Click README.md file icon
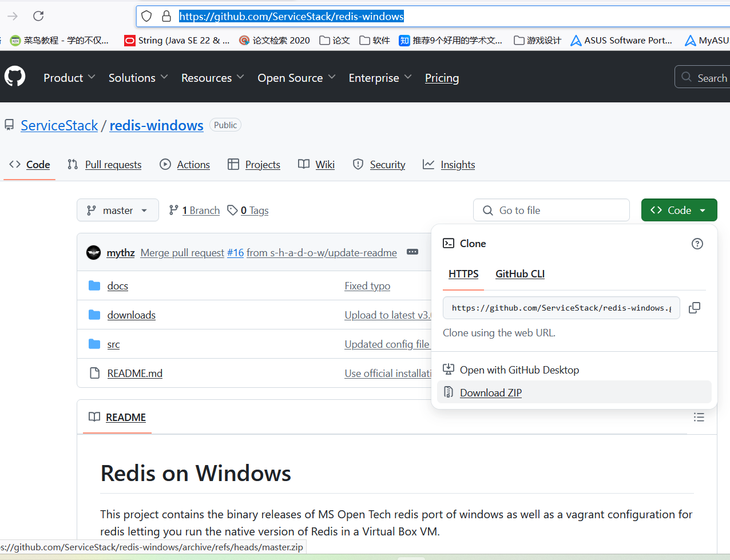This screenshot has width=730, height=560. coord(94,373)
